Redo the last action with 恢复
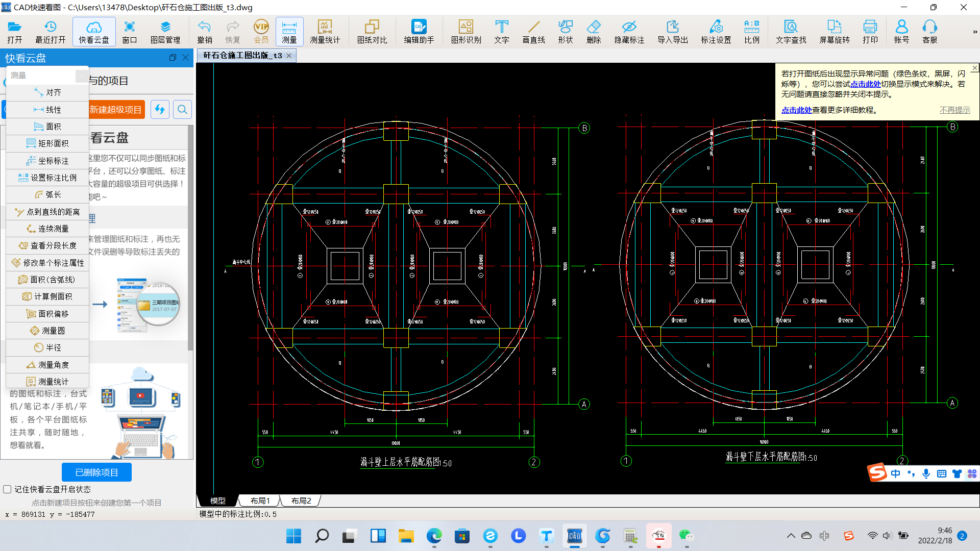980x551 pixels. point(233,32)
